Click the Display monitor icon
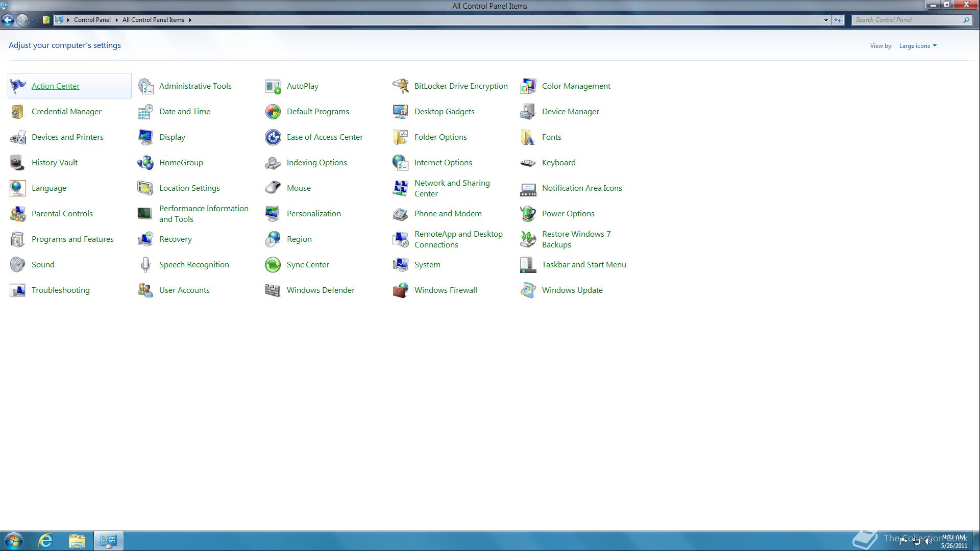 145,137
